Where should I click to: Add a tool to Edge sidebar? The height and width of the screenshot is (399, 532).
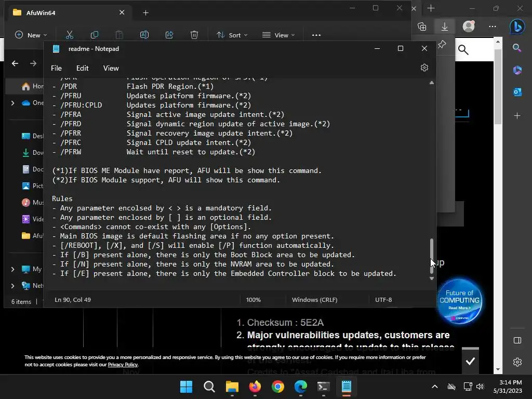coord(517,116)
